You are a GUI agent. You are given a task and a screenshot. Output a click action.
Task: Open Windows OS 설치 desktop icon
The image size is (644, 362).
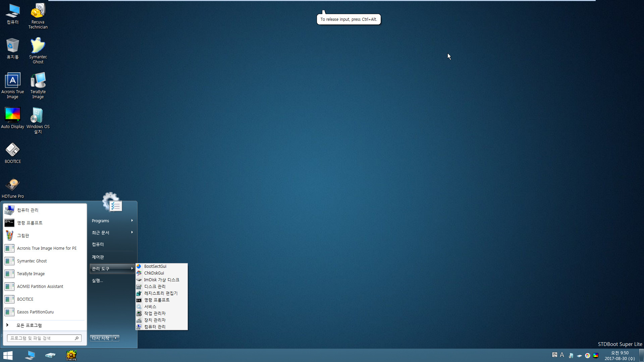click(38, 120)
